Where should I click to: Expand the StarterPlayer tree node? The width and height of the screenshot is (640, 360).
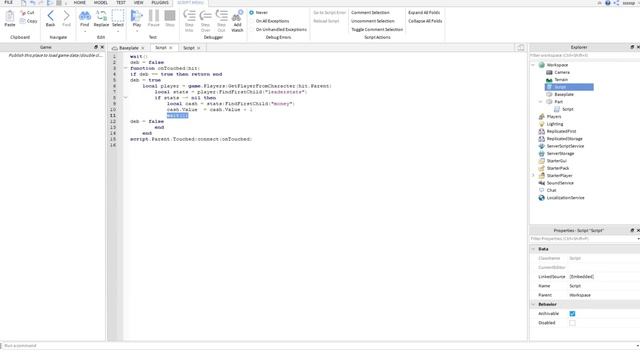pyautogui.click(x=533, y=176)
